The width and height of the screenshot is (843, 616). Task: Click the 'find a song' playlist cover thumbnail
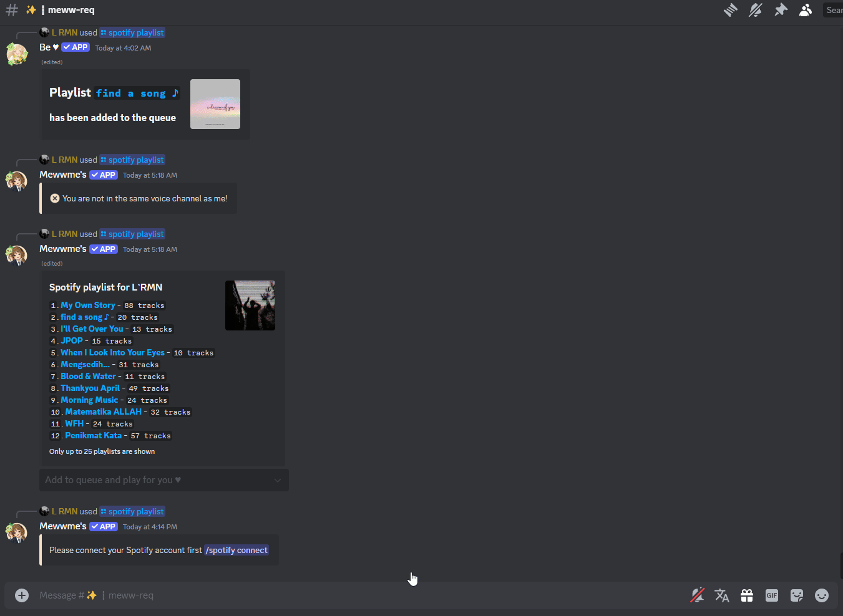(215, 103)
